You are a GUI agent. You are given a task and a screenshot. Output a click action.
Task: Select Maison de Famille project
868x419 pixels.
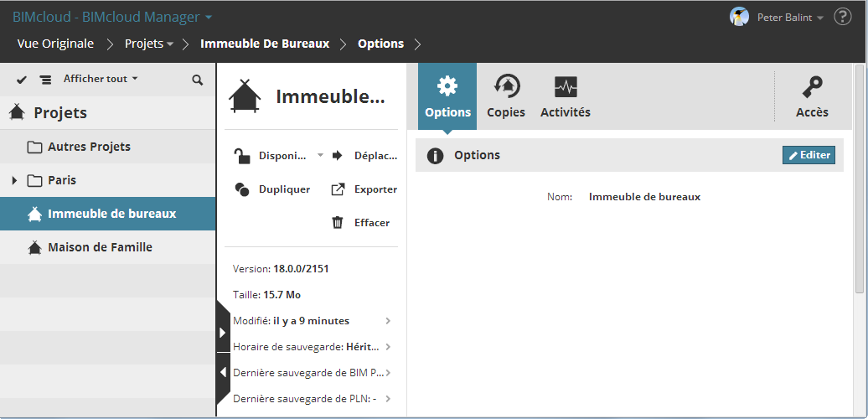tap(107, 247)
